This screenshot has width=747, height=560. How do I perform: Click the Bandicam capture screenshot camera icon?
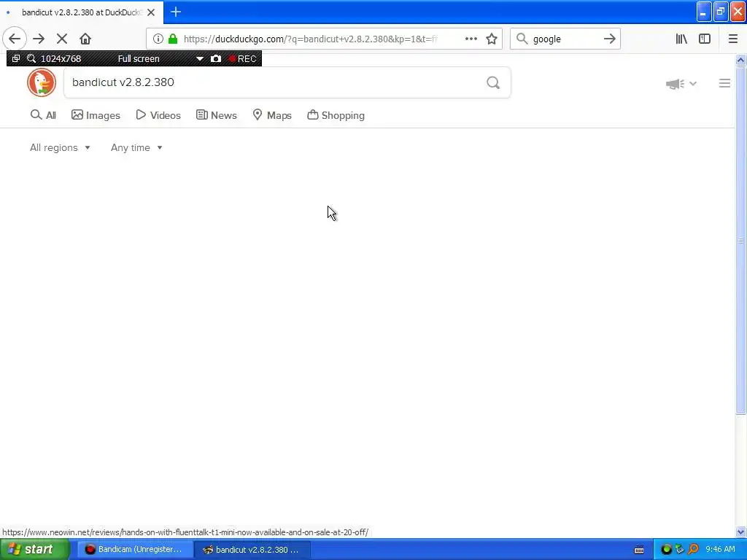[216, 58]
